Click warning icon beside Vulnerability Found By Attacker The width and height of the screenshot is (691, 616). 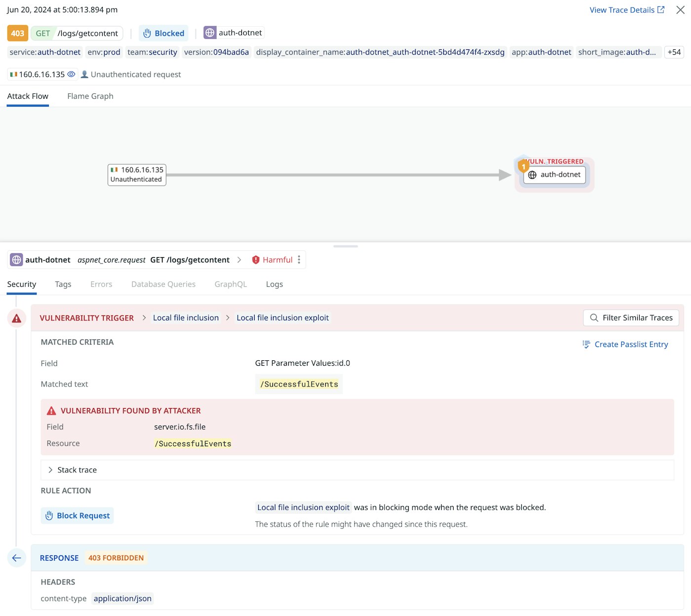(x=51, y=411)
